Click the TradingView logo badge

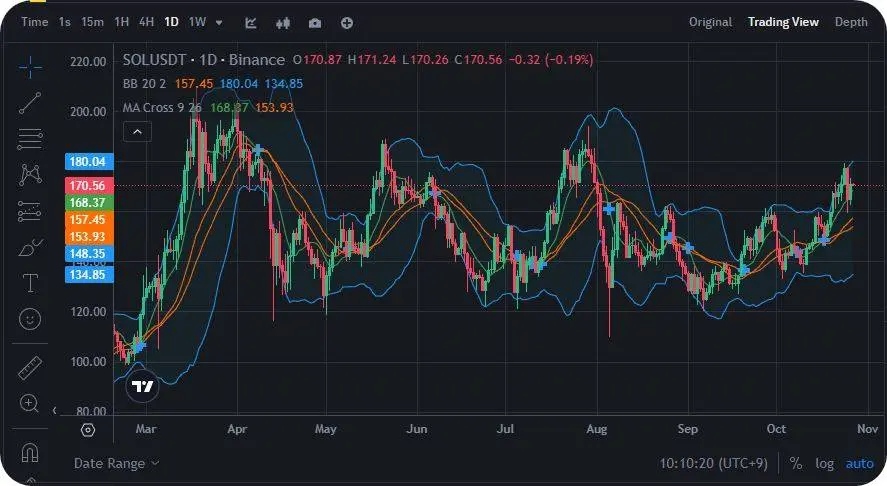click(142, 386)
